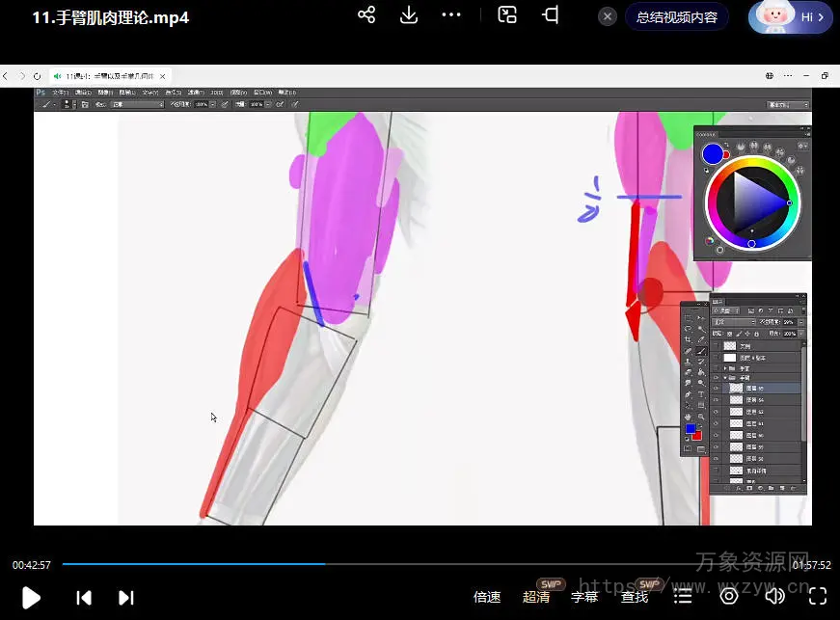840x620 pixels.
Task: Toggle visibility eye of the highlighted layer
Action: point(716,388)
